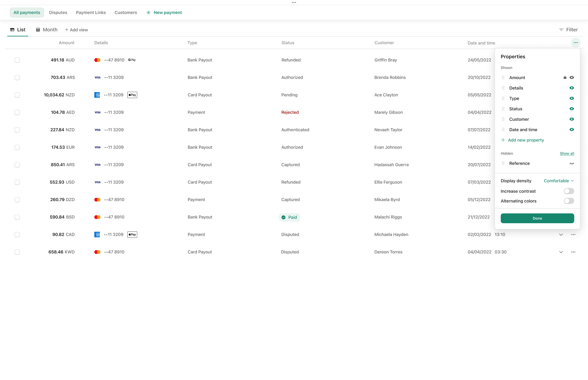Hide the Status column with its eye icon
This screenshot has height=380, width=588.
point(572,109)
